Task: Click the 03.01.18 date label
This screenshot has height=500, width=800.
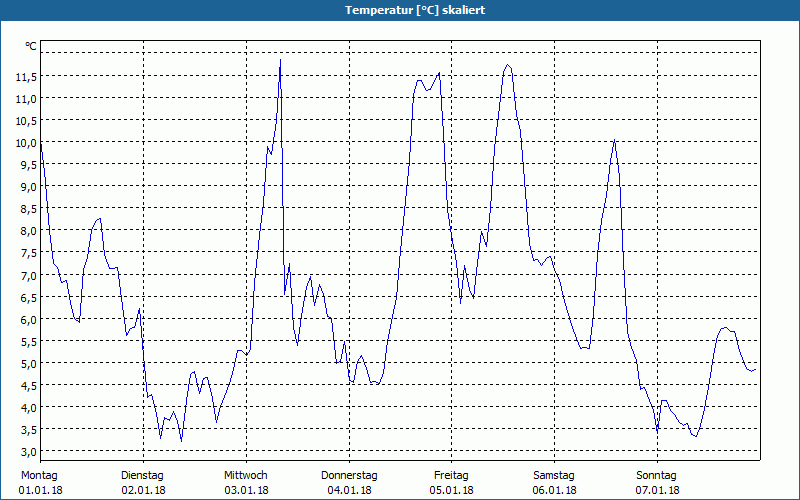Action: coord(246,490)
